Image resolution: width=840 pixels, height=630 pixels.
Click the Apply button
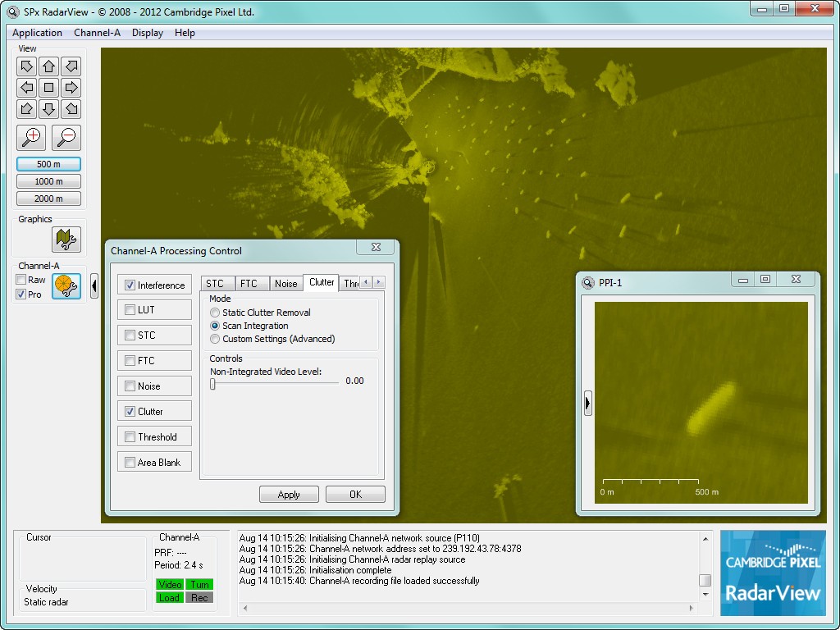point(289,495)
